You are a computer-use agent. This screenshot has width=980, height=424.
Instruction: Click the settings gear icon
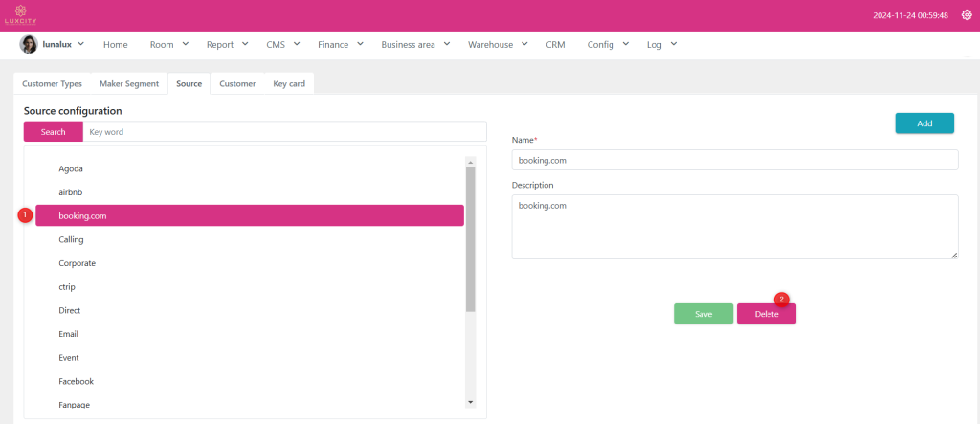point(966,15)
